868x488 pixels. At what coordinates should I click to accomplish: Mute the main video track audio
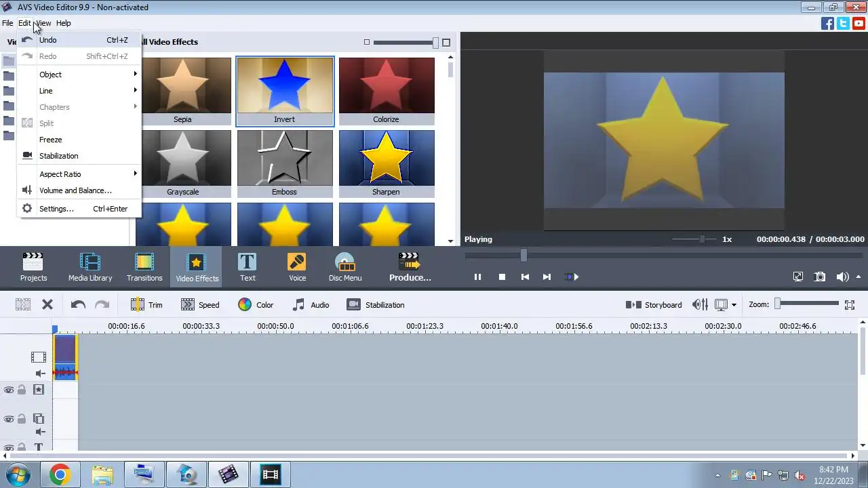[39, 373]
